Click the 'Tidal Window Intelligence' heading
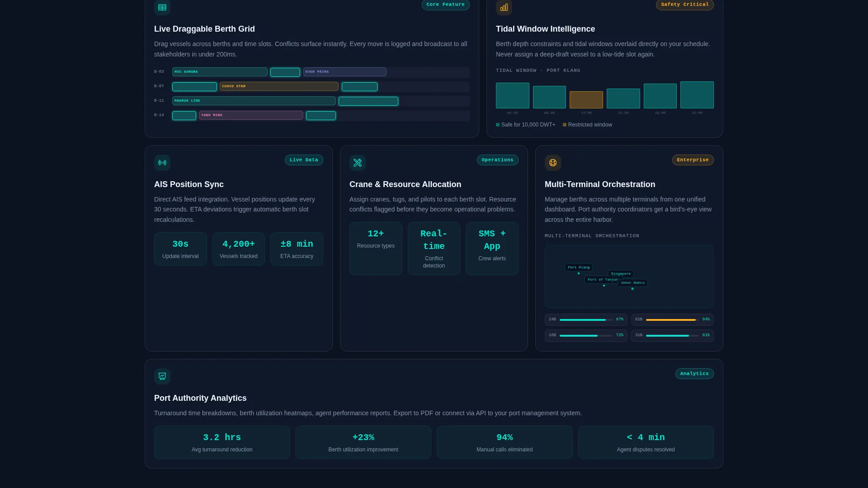The height and width of the screenshot is (488, 868). click(545, 29)
